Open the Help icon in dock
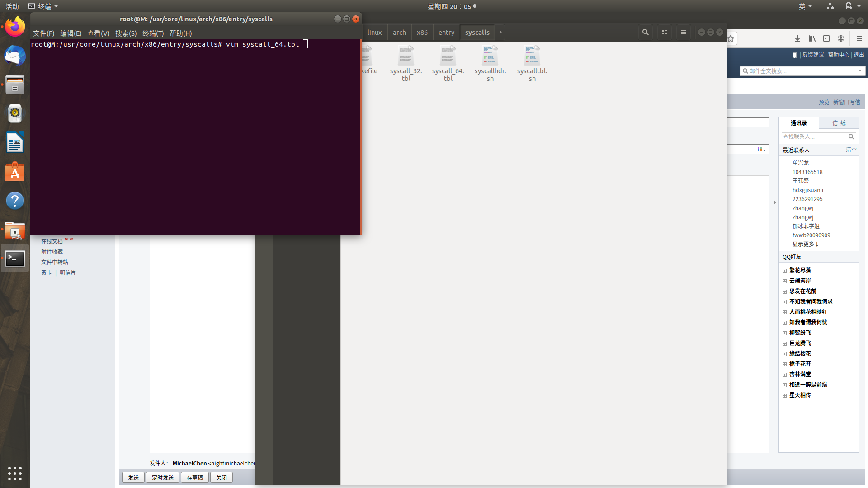Viewport: 868px width, 488px height. (x=15, y=201)
